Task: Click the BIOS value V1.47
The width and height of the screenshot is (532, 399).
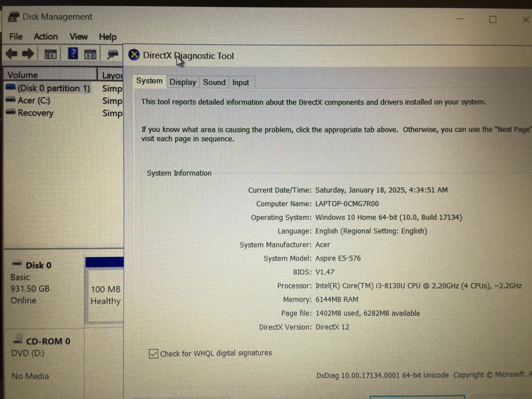Action: pos(325,272)
